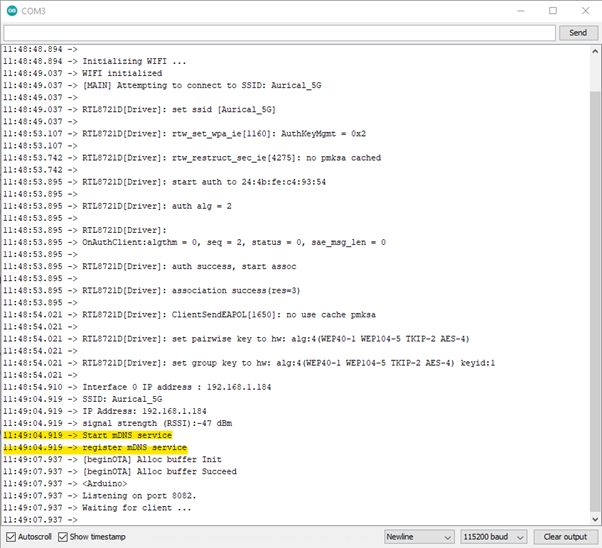
Task: Click the Arduino logo icon in title bar
Action: (x=12, y=11)
